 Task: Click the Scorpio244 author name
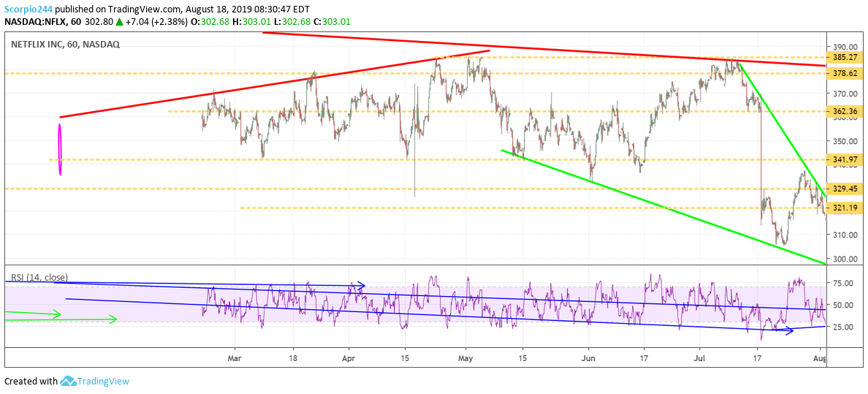pos(28,9)
